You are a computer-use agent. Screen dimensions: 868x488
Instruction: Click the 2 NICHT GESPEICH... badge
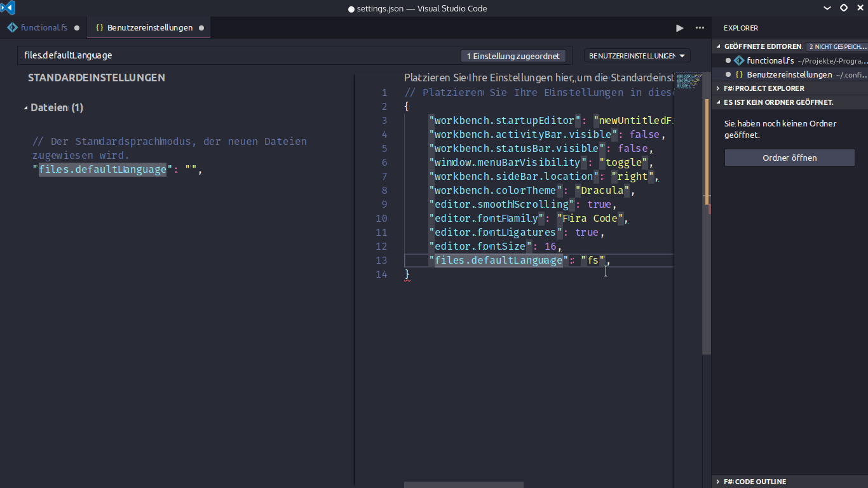(x=837, y=47)
